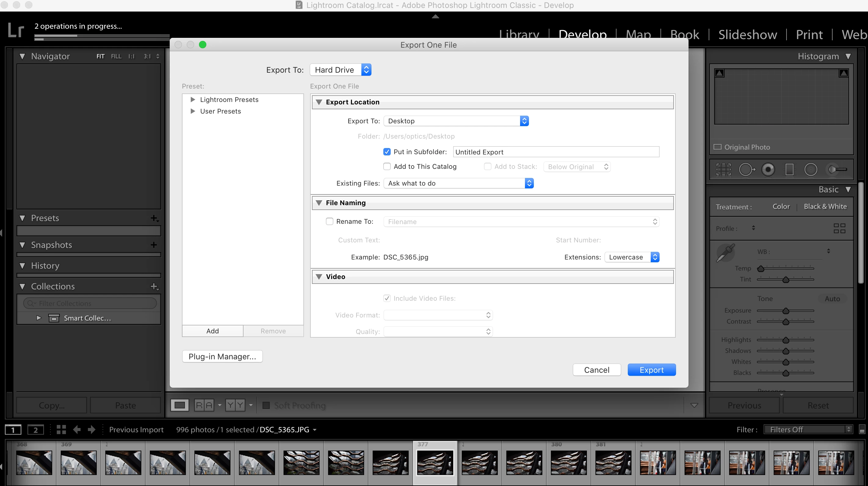Open the Map module
The width and height of the screenshot is (868, 486).
[x=638, y=35]
